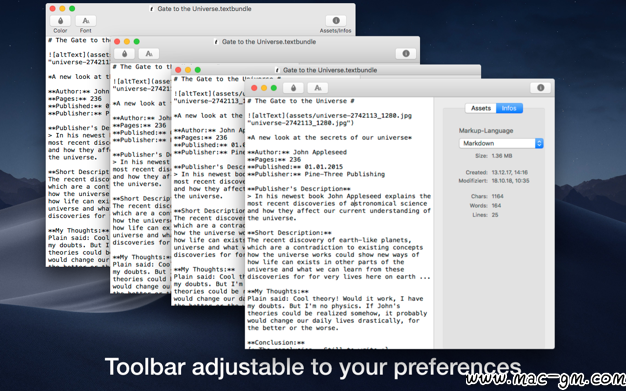Click the Markdown dropdown blue arrow stepper

tap(539, 143)
